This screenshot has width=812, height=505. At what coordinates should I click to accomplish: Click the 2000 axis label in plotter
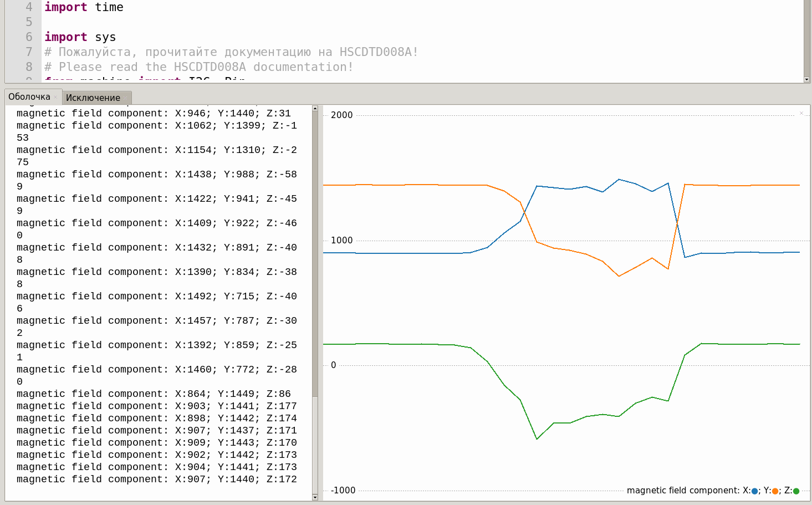(341, 115)
